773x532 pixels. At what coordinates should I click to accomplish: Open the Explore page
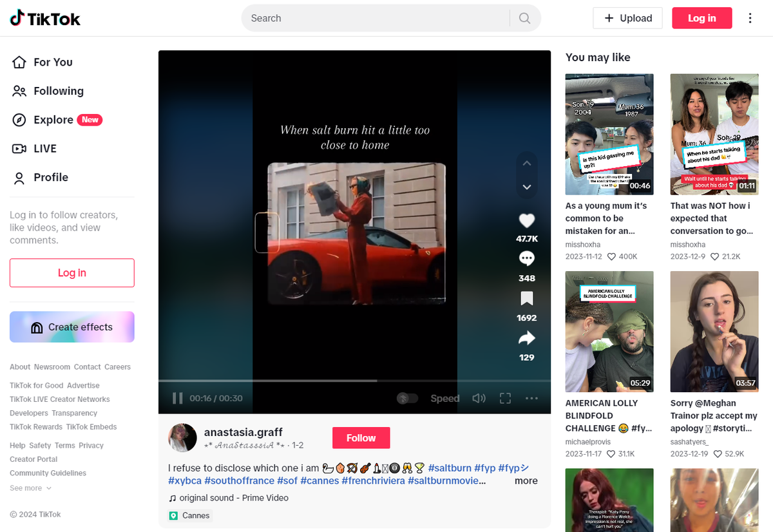[53, 120]
